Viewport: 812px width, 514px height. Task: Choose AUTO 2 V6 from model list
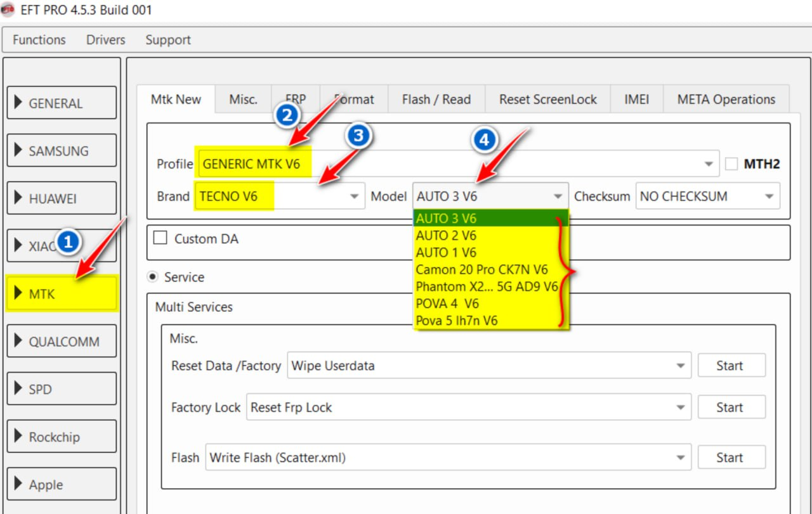click(491, 235)
